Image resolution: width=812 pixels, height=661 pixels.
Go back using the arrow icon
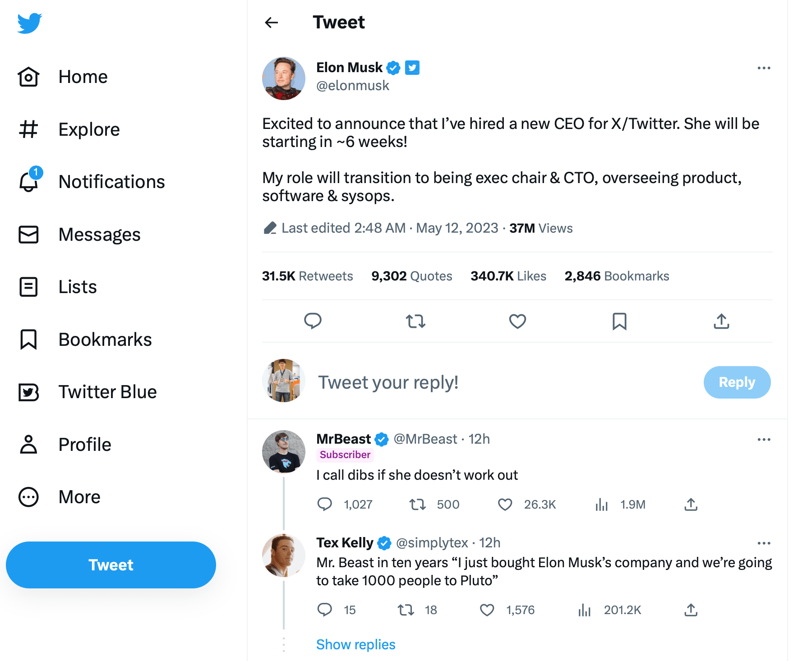pos(272,23)
